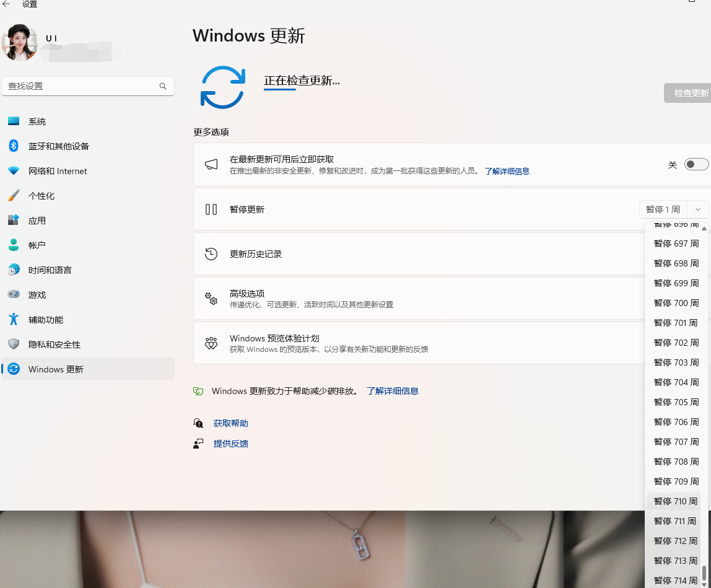Click the 更多选项 heading
711x588 pixels.
click(211, 132)
